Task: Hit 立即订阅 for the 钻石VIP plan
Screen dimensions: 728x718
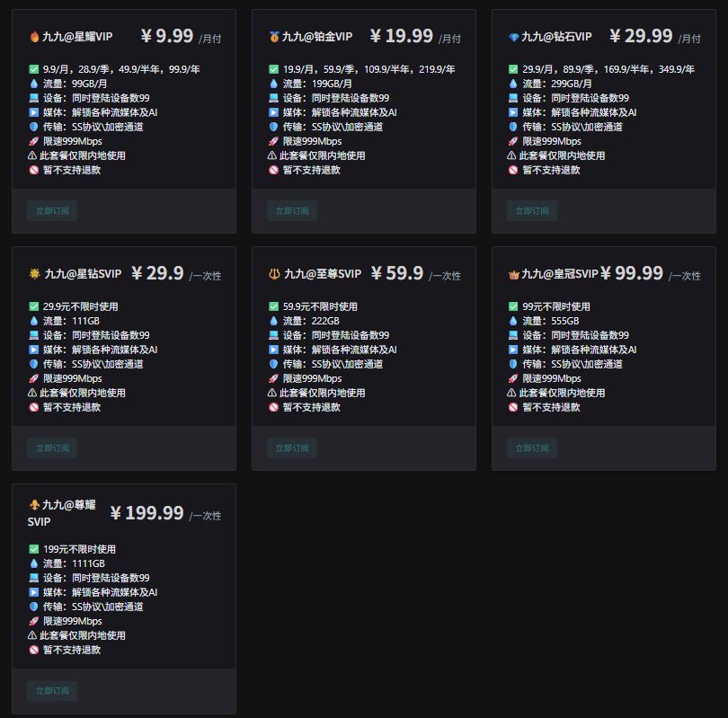Action: coord(531,211)
